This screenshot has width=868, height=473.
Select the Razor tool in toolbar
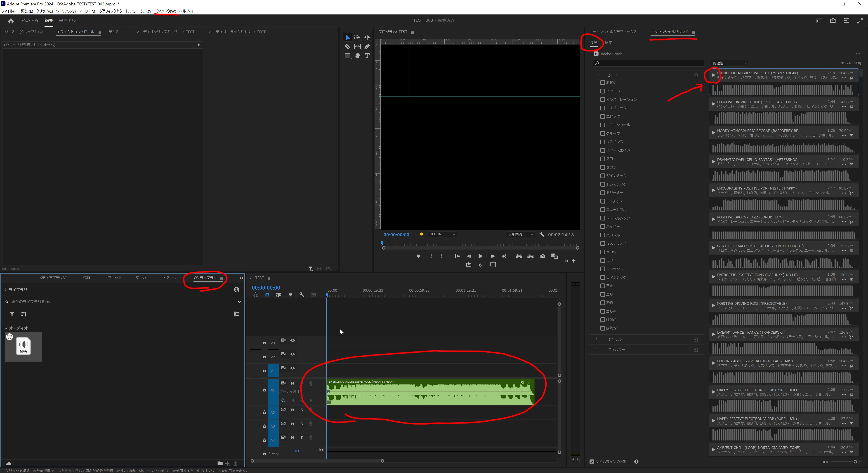click(347, 47)
